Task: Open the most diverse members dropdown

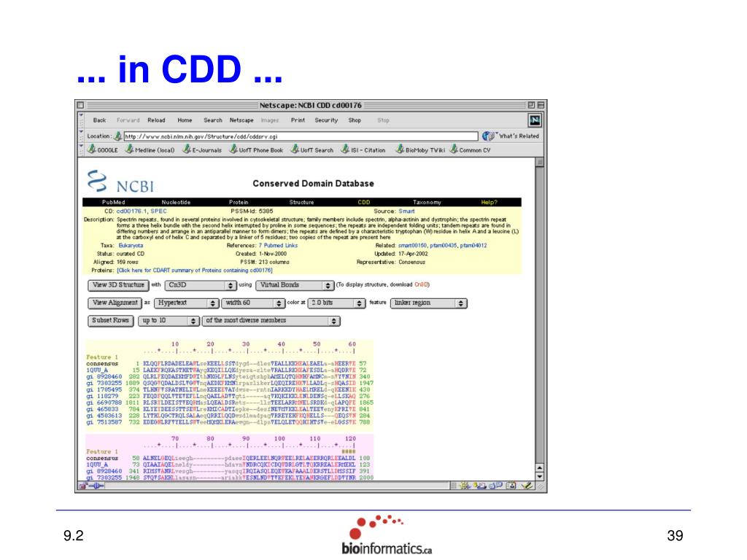Action: pos(271,321)
